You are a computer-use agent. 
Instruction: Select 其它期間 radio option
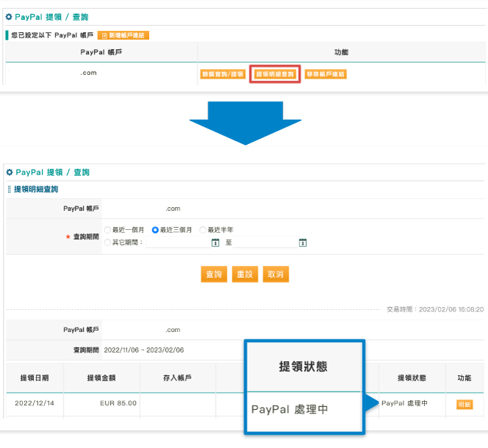tap(108, 242)
